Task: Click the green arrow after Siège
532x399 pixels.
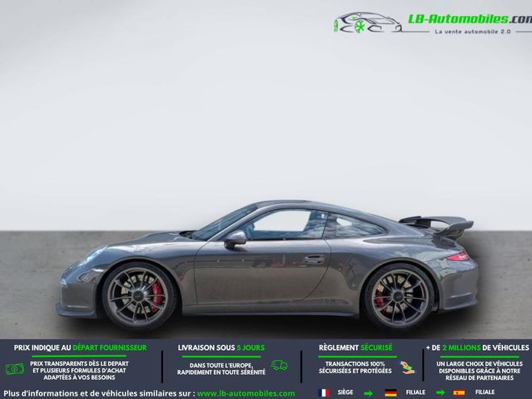Action: click(x=368, y=393)
